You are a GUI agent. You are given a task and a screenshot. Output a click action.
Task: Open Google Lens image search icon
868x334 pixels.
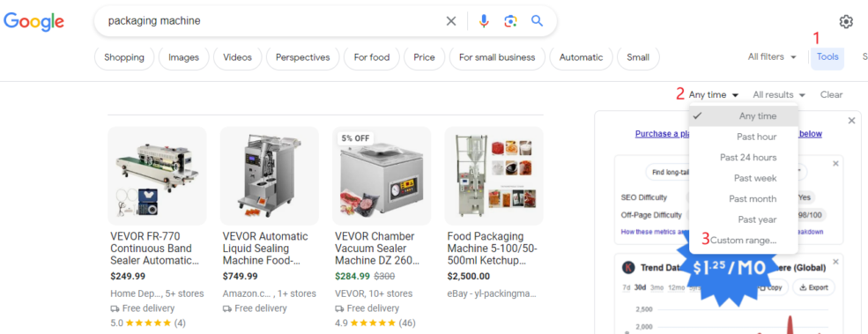(x=510, y=21)
